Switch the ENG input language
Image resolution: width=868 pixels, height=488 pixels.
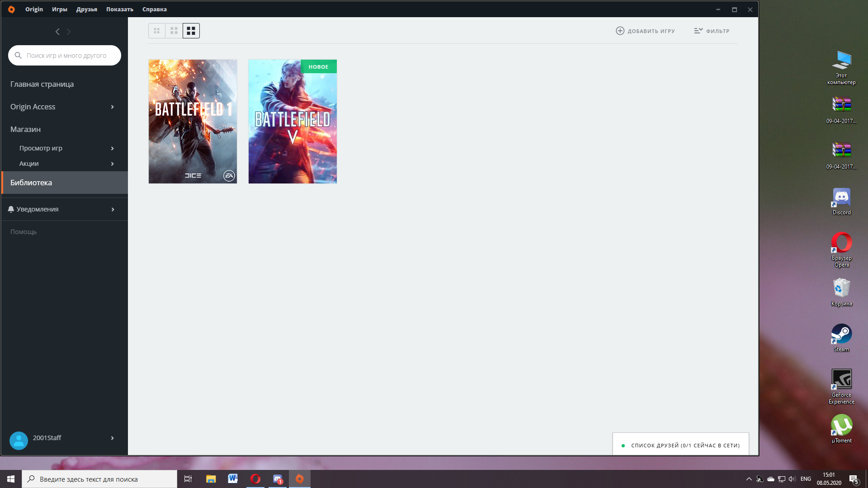tap(806, 479)
